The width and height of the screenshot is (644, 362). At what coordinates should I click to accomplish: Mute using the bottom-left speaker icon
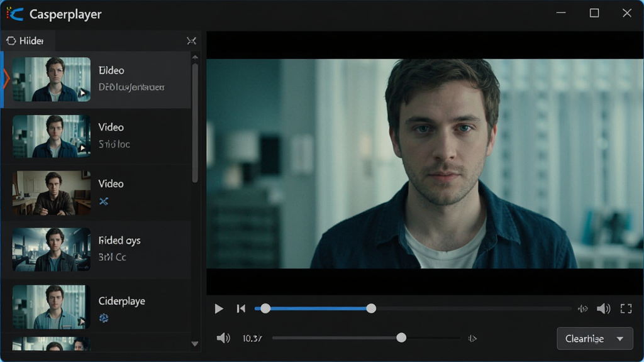pyautogui.click(x=223, y=338)
